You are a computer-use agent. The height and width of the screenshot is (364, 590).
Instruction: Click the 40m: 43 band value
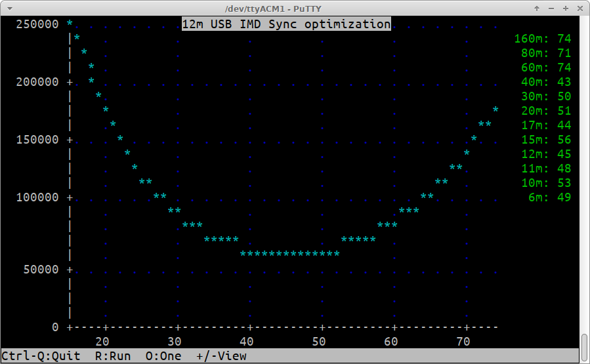click(x=545, y=82)
